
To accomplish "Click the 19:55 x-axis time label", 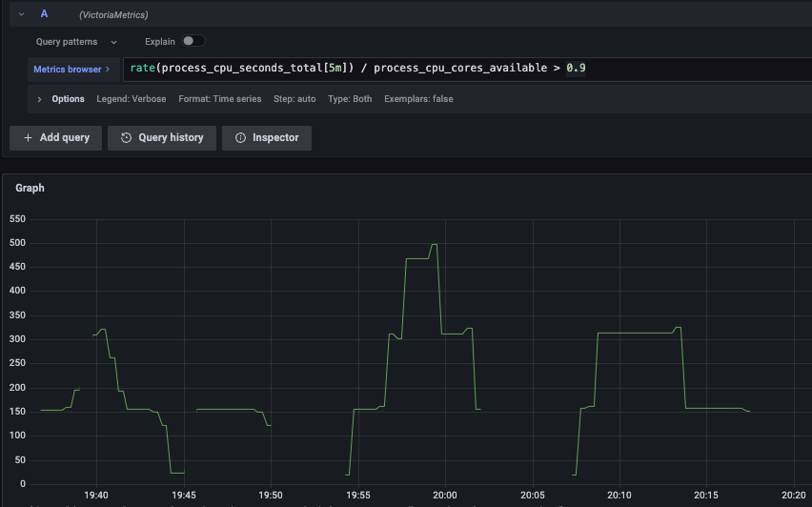I will click(357, 496).
